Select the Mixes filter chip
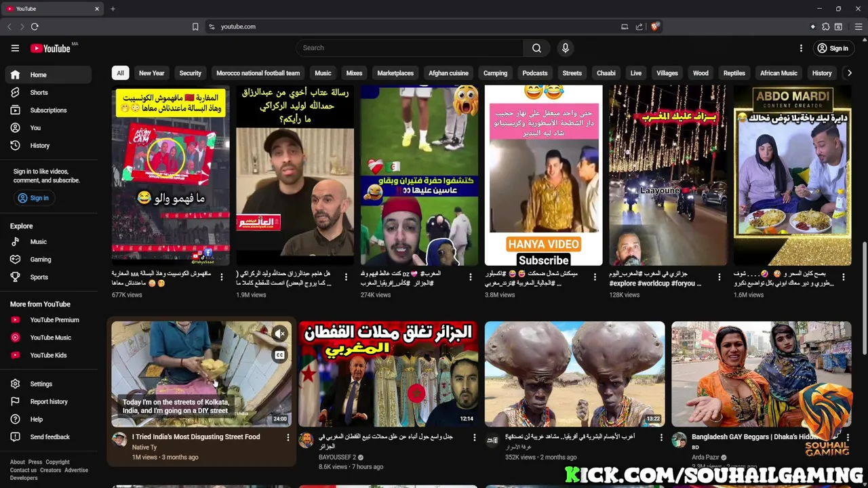 click(354, 73)
